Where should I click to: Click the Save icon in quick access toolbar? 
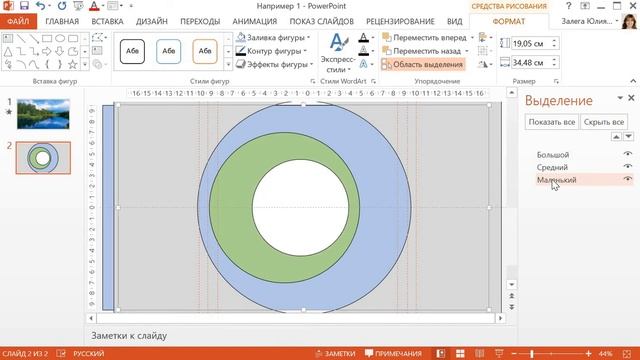coord(24,6)
